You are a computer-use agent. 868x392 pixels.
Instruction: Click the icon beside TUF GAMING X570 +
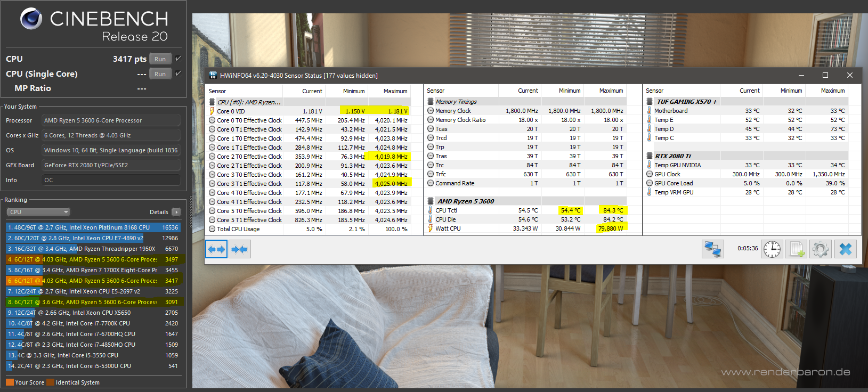pyautogui.click(x=650, y=101)
